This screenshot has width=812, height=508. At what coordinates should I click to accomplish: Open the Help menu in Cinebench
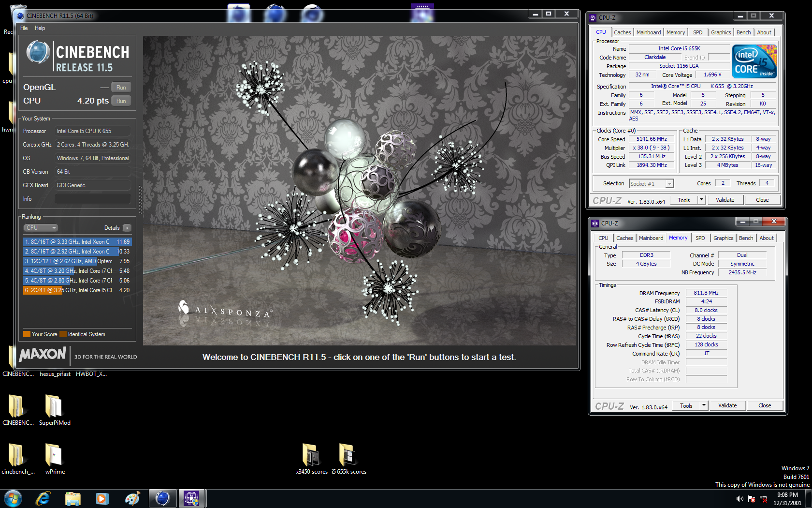tap(40, 28)
